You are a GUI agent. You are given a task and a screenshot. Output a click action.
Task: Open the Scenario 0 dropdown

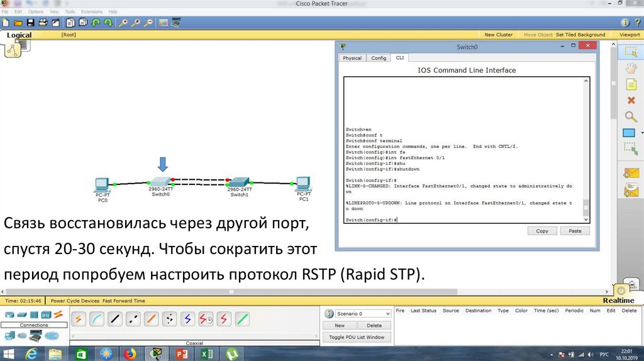(x=363, y=313)
